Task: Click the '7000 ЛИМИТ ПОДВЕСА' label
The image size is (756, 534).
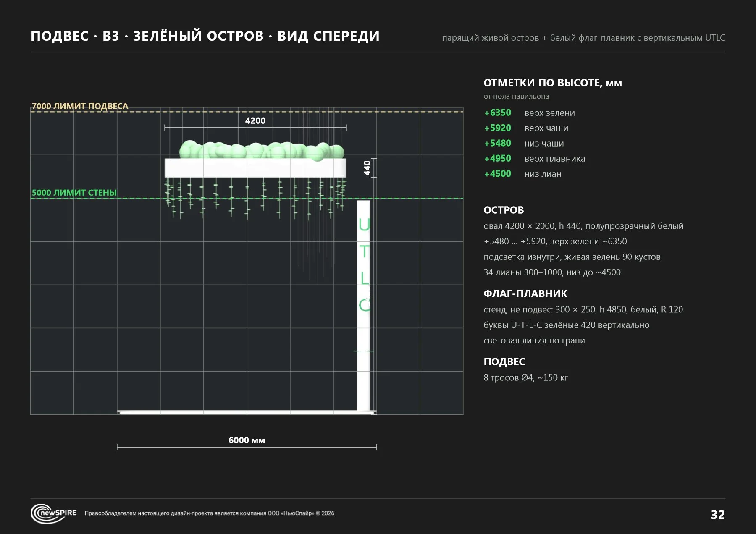Action: [80, 106]
